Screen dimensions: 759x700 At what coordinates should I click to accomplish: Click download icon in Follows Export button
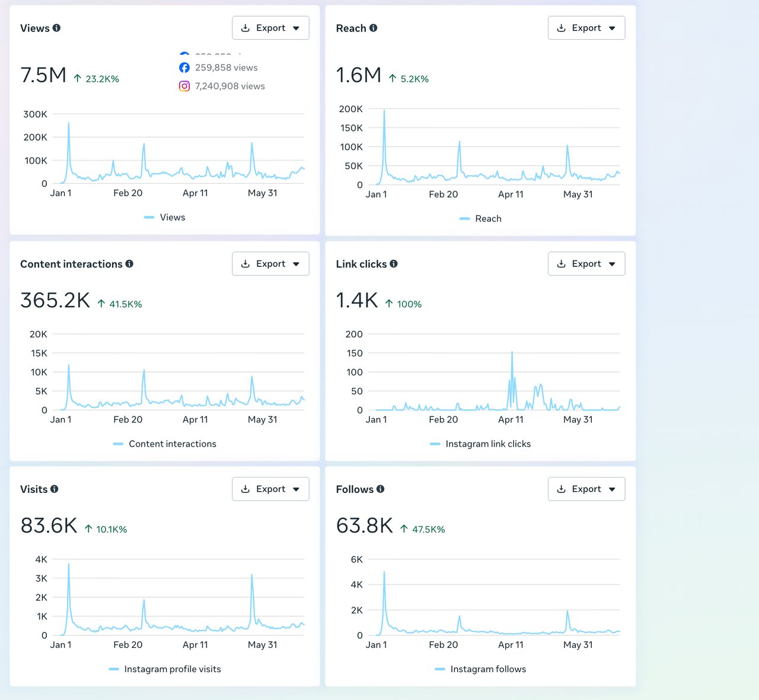coord(562,489)
